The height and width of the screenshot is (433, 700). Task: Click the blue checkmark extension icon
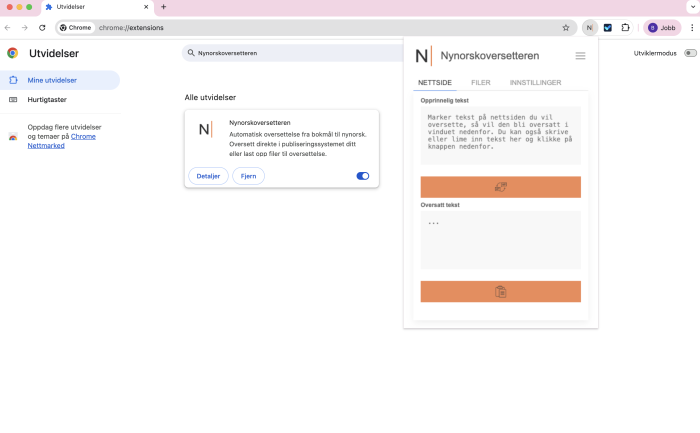[x=607, y=28]
